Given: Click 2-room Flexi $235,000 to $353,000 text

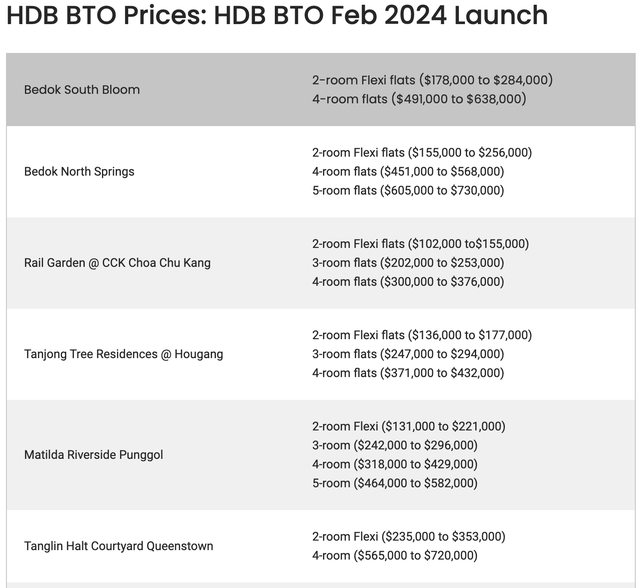Looking at the screenshot, I should click(409, 536).
